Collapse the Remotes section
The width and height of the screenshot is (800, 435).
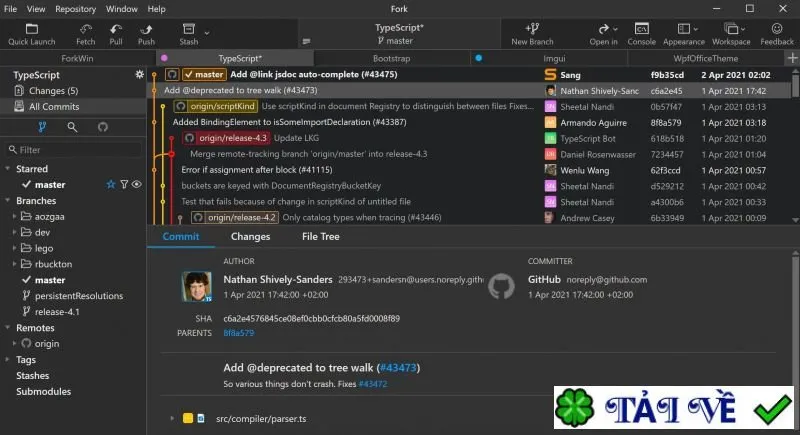tap(8, 327)
